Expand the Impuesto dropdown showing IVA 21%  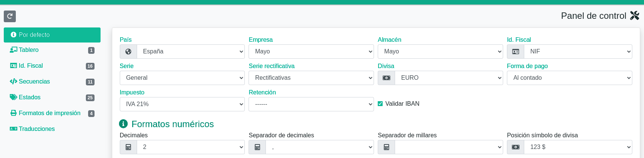(x=182, y=104)
